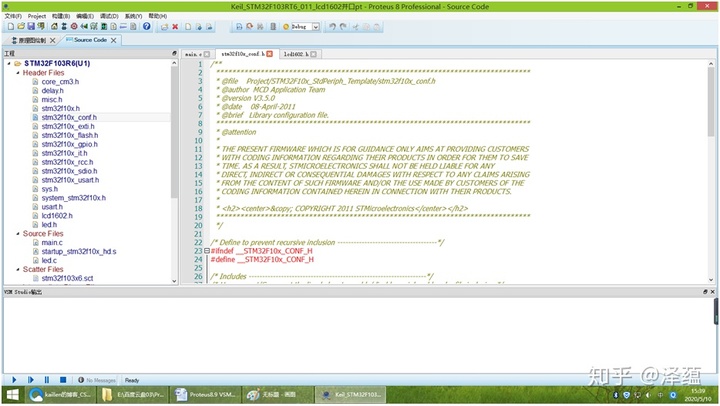Click the Home Page house icon
Image resolution: width=720 pixels, height=406 pixels.
point(54,27)
